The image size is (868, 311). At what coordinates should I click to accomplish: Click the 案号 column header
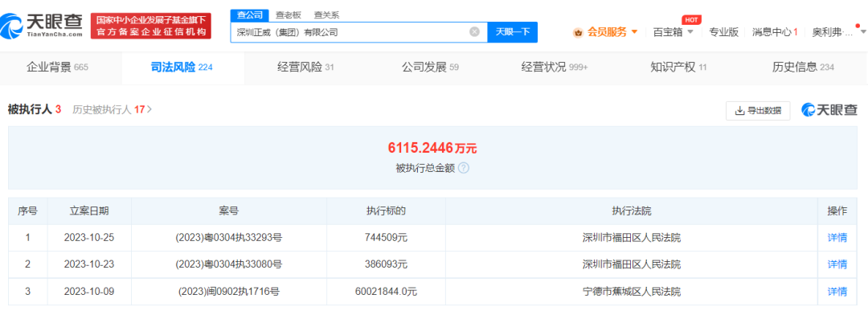click(228, 211)
